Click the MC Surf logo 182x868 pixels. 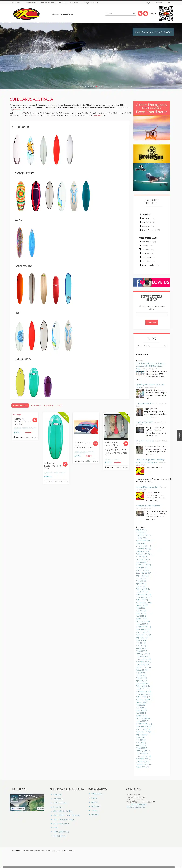click(26, 14)
